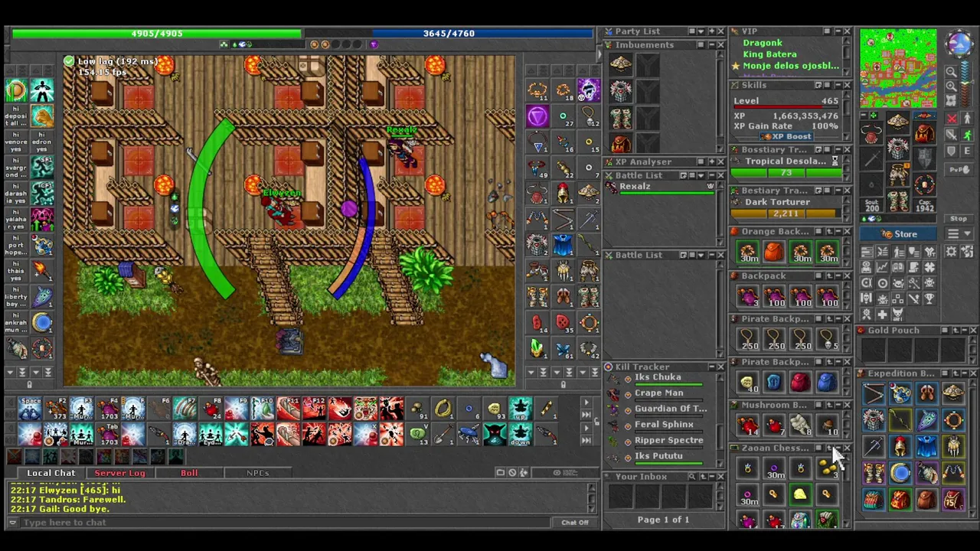Open the settings gear icon
The width and height of the screenshot is (980, 551).
point(952,251)
